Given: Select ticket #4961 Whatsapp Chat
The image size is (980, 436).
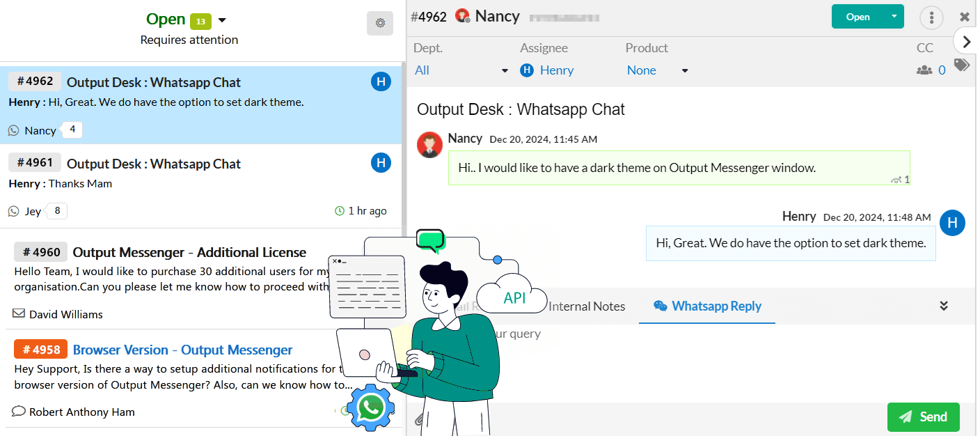Looking at the screenshot, I should click(201, 186).
